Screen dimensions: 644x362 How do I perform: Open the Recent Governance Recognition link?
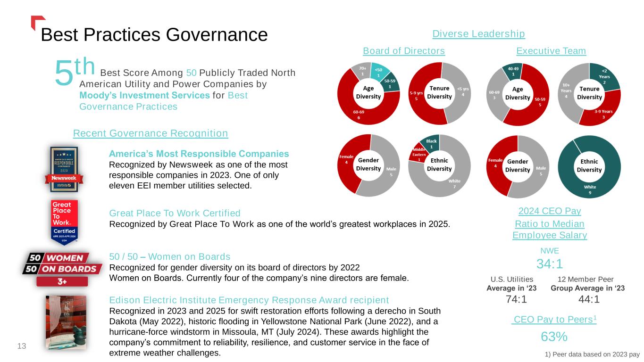(151, 133)
